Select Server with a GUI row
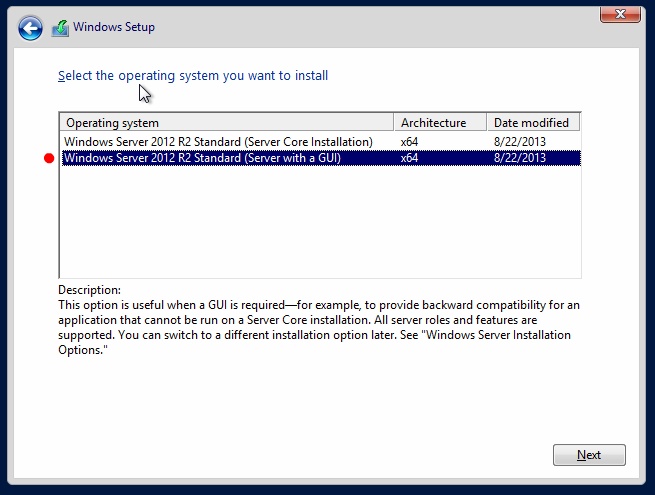This screenshot has height=495, width=655. tap(321, 158)
